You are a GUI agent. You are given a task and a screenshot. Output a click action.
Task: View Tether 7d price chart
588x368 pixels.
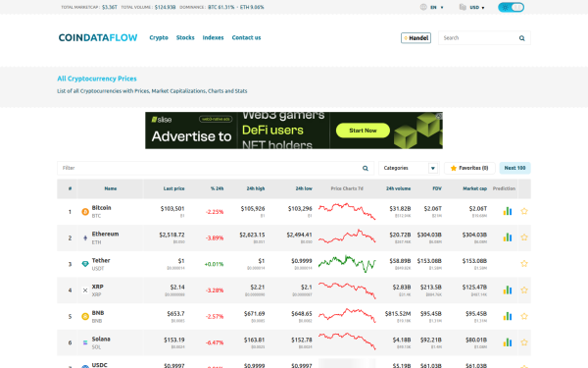click(347, 264)
